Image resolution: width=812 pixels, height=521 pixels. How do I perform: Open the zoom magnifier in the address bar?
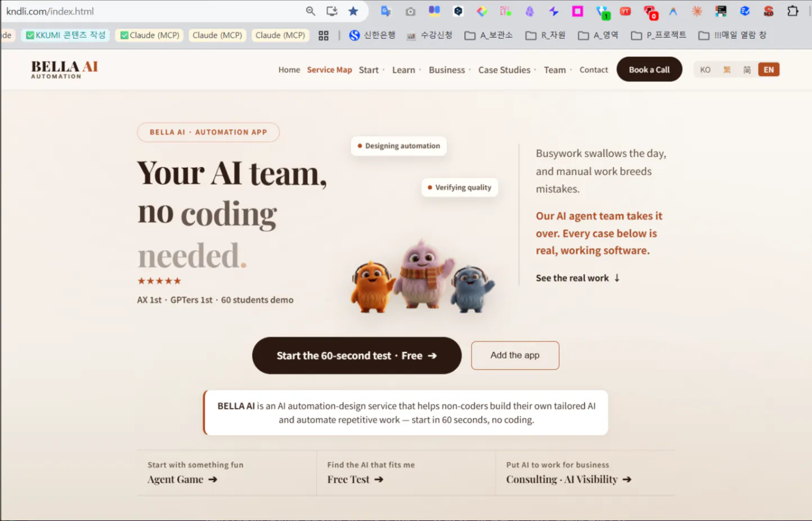[310, 11]
